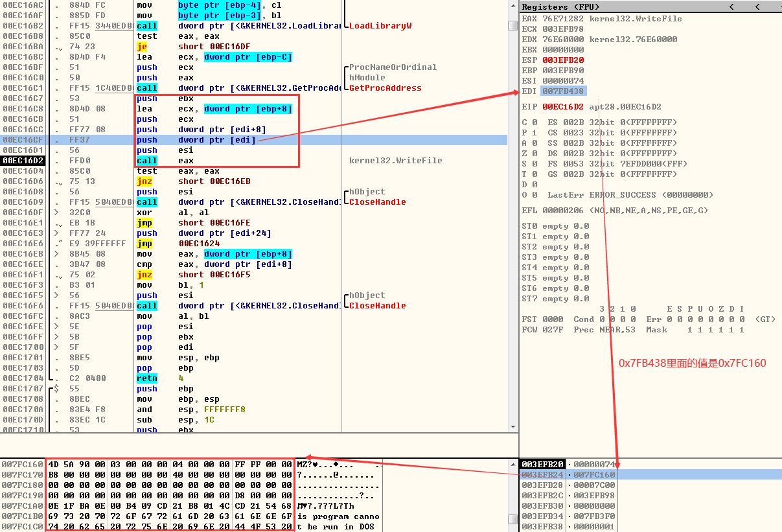Click the second '<' arrow in the Registers header
Viewport: 782px width, 532px height.
click(x=757, y=7)
